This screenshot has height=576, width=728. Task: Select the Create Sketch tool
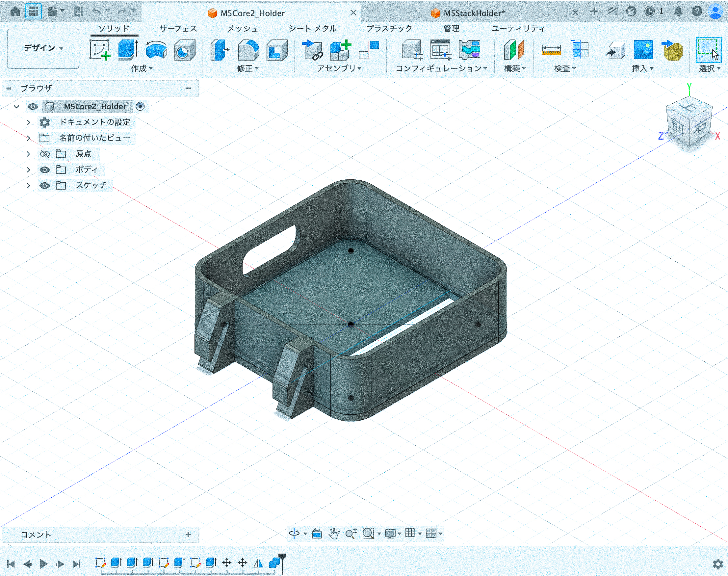100,50
